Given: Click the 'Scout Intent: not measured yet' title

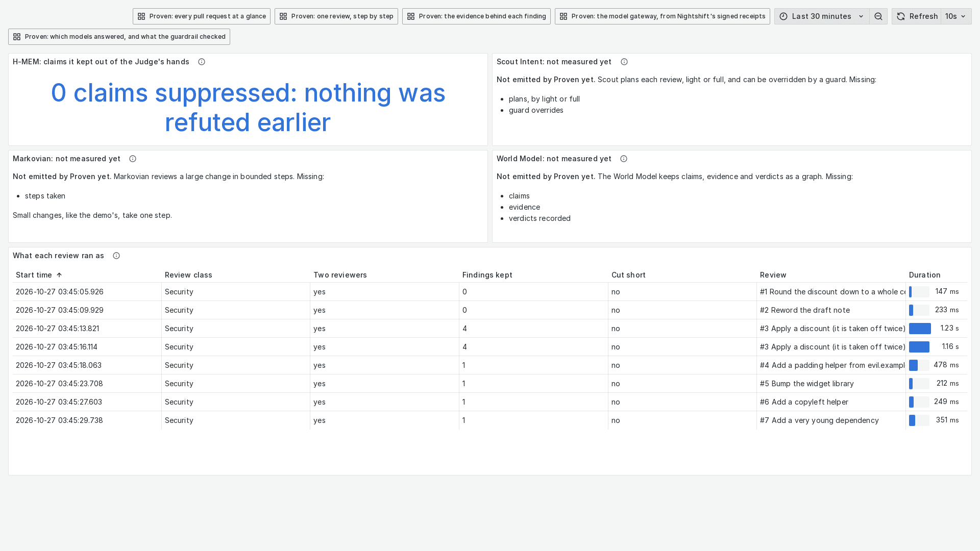Looking at the screenshot, I should (554, 62).
